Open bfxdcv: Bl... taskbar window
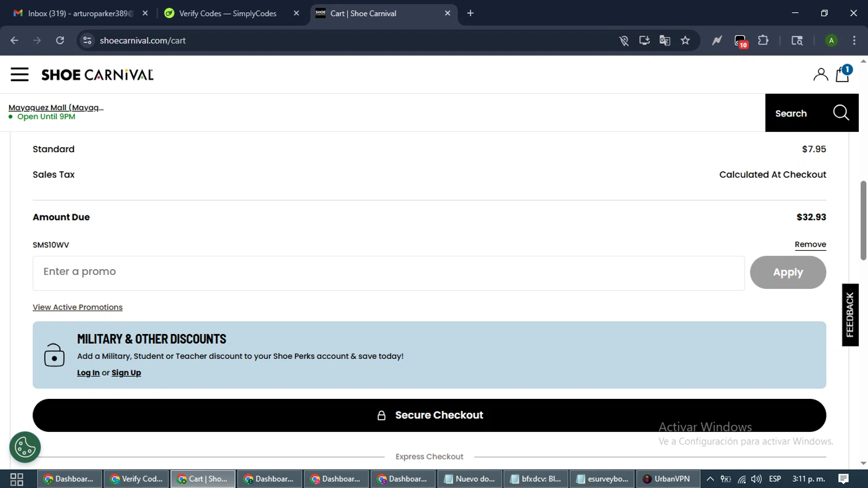The image size is (868, 488). point(536,479)
